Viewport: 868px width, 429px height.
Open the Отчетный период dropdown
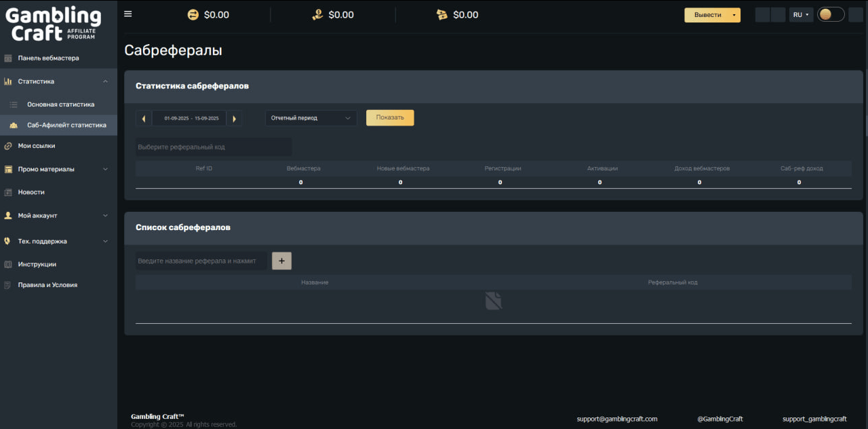click(x=311, y=118)
